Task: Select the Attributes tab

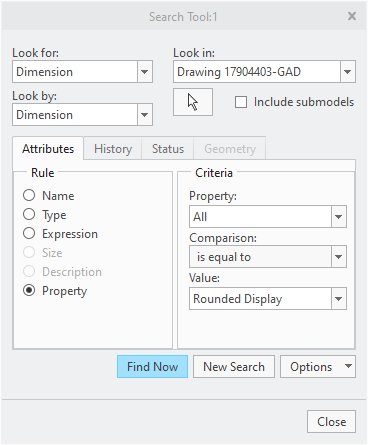Action: (x=48, y=149)
